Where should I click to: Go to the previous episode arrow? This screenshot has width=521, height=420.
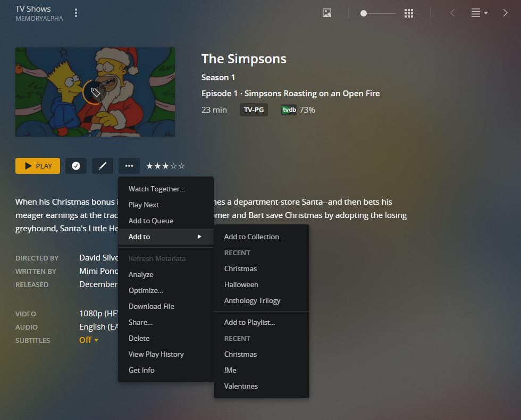452,13
